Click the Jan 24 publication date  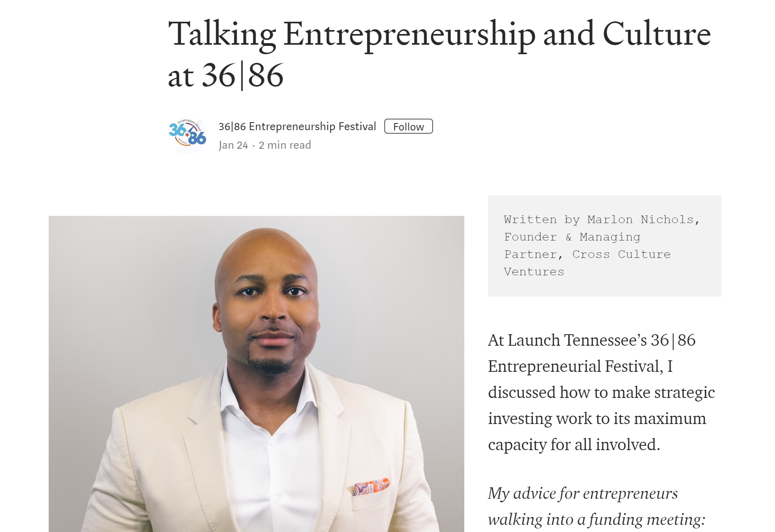[x=233, y=145]
